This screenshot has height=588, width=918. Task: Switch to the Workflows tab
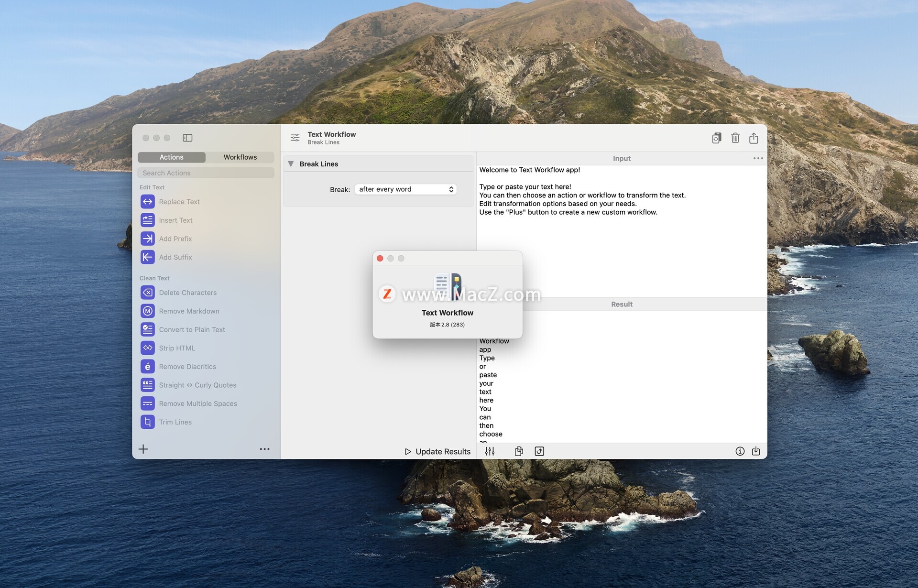click(x=240, y=157)
